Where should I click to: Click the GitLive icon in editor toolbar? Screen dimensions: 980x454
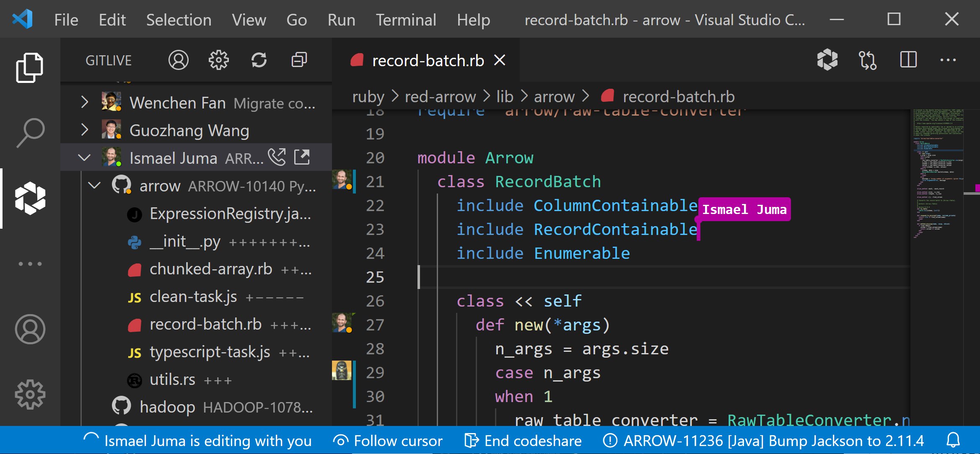click(x=827, y=60)
